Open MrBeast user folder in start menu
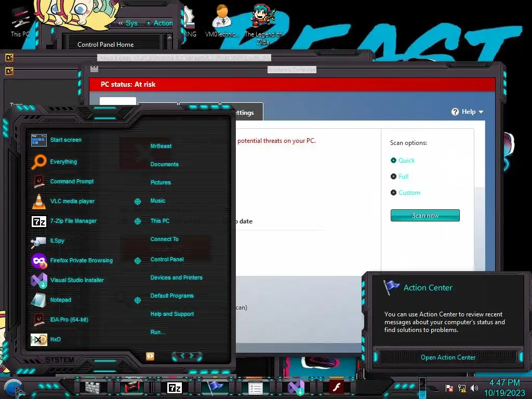The height and width of the screenshot is (399, 532). [x=161, y=146]
